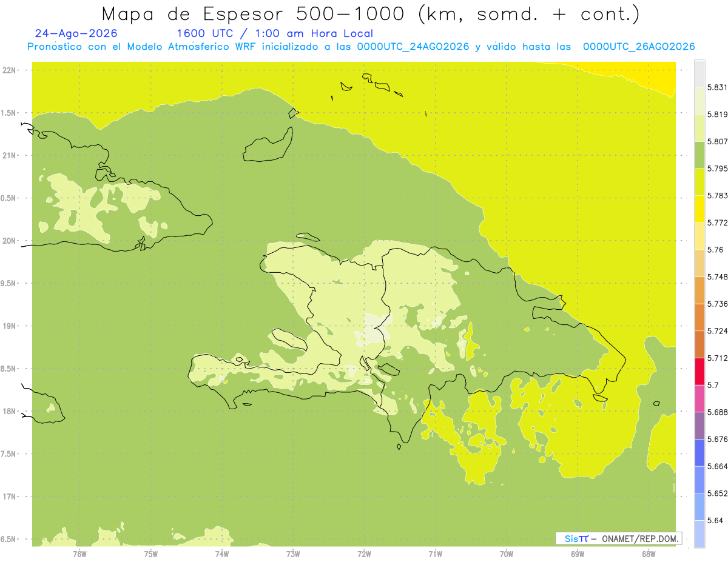The width and height of the screenshot is (728, 562).
Task: Click the 22N latitude axis label
Action: pos(10,70)
